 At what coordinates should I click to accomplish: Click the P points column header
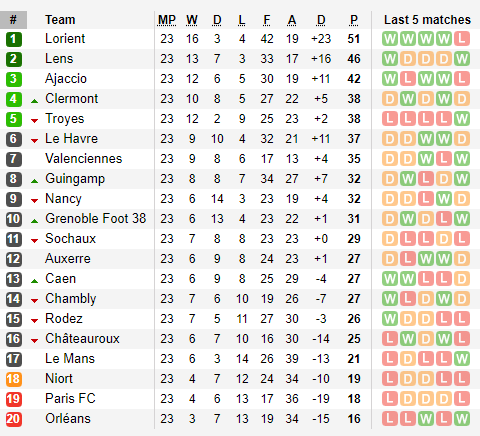(354, 20)
